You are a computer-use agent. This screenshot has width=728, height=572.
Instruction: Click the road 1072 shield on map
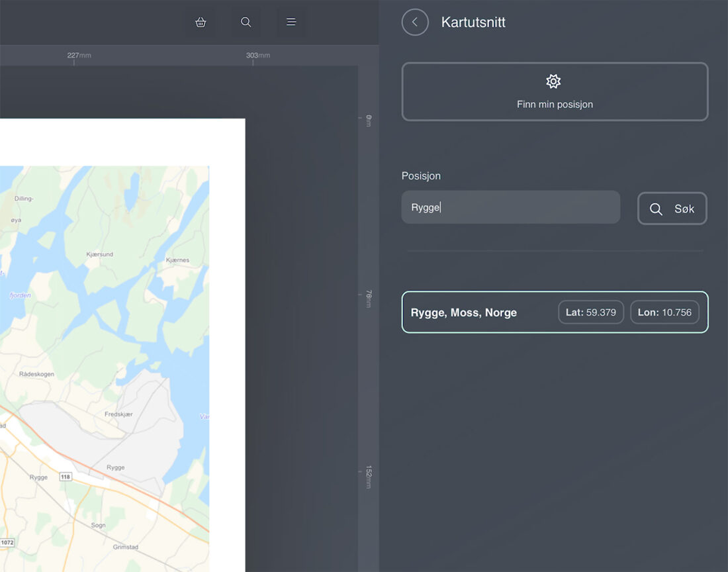6,543
